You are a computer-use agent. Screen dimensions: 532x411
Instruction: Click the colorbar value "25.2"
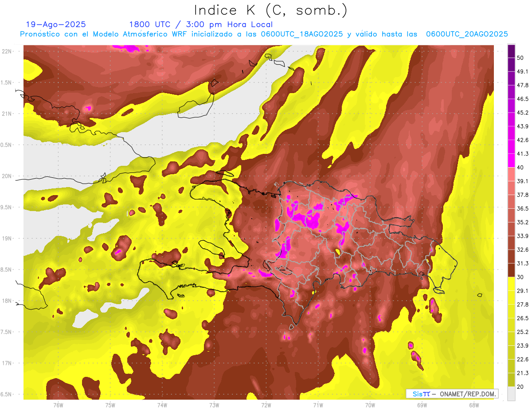522,332
